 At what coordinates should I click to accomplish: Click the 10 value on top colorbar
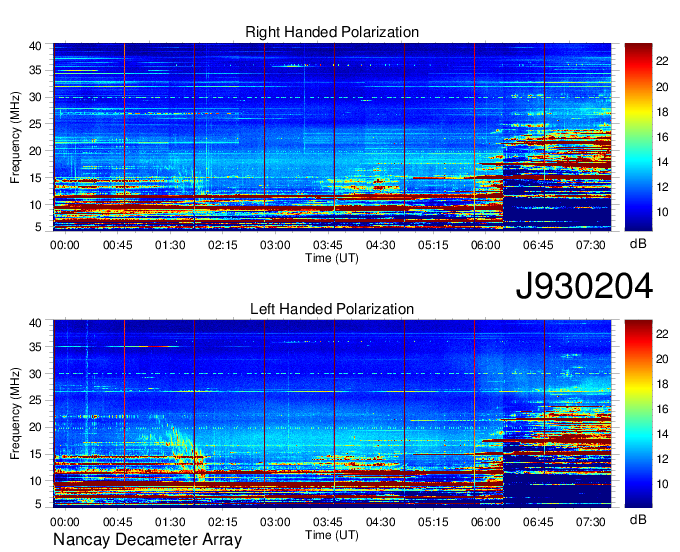[662, 212]
